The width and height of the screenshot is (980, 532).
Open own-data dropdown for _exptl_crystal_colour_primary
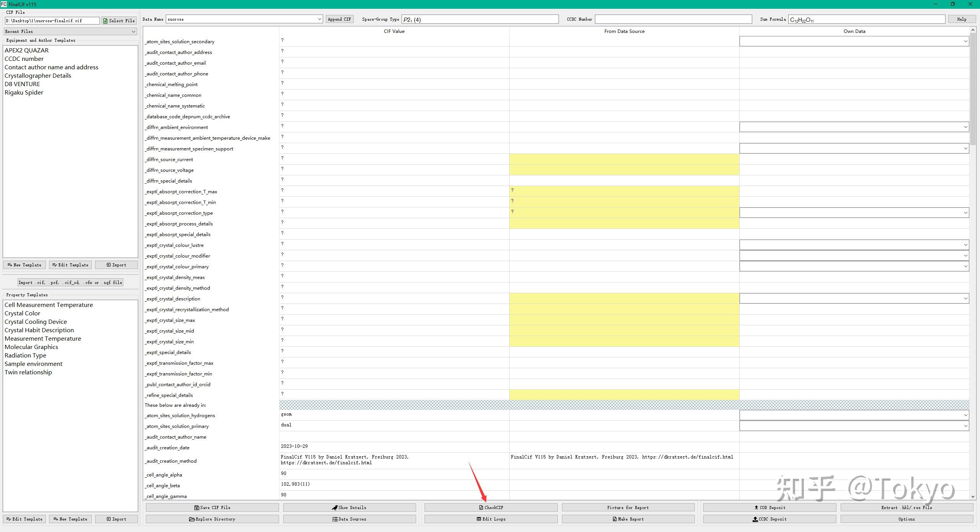click(x=965, y=266)
